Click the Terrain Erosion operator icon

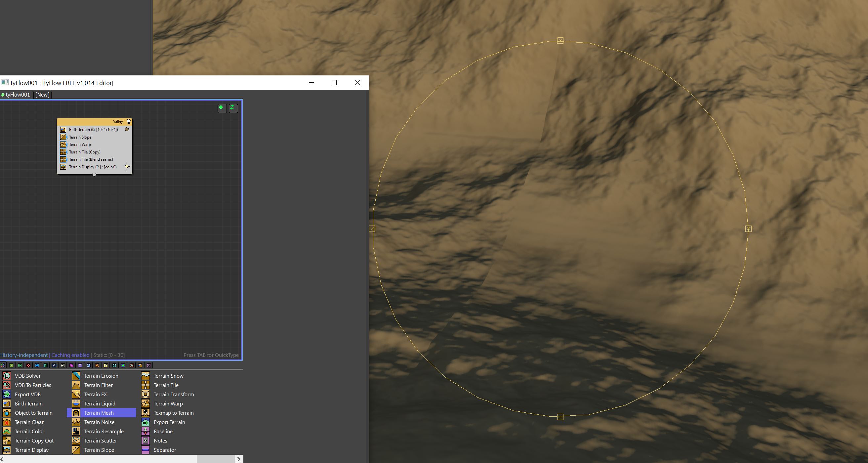pos(76,376)
